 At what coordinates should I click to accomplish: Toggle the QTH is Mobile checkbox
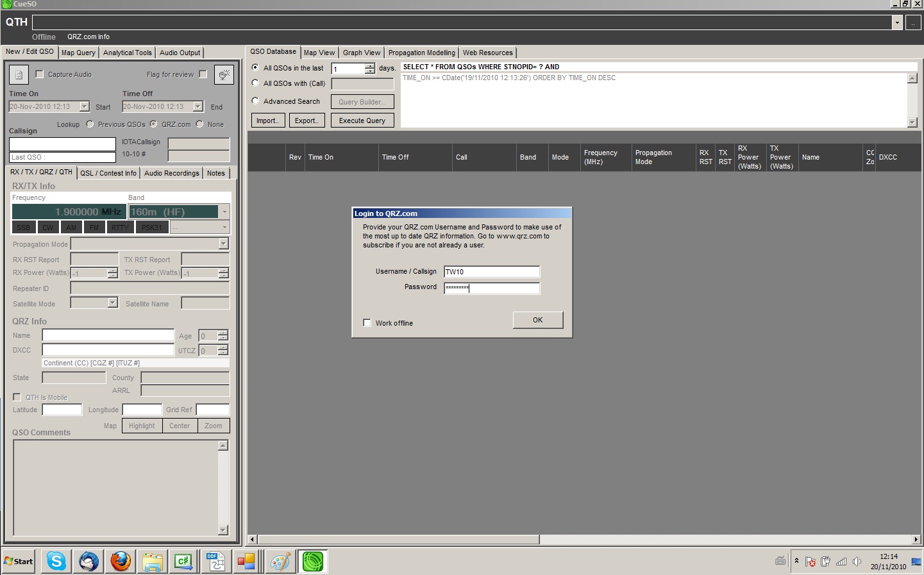point(17,397)
